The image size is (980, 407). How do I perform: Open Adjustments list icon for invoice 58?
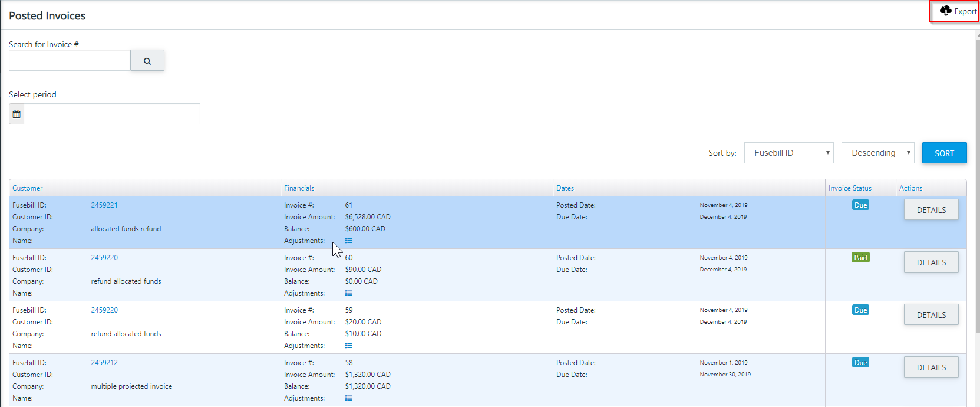[x=349, y=398]
